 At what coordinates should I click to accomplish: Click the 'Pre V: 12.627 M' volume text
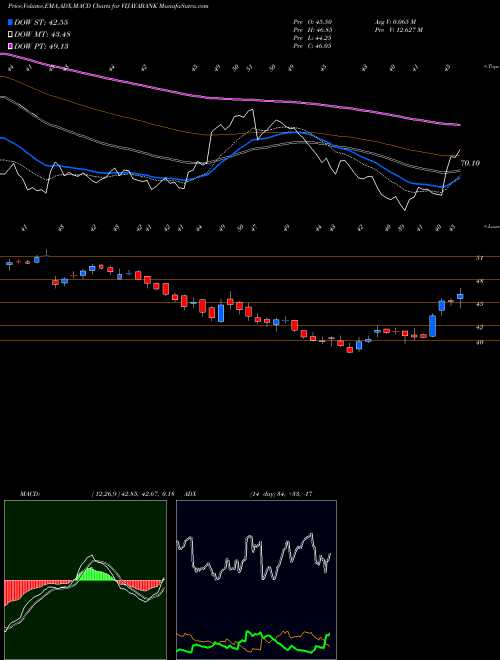click(x=398, y=30)
